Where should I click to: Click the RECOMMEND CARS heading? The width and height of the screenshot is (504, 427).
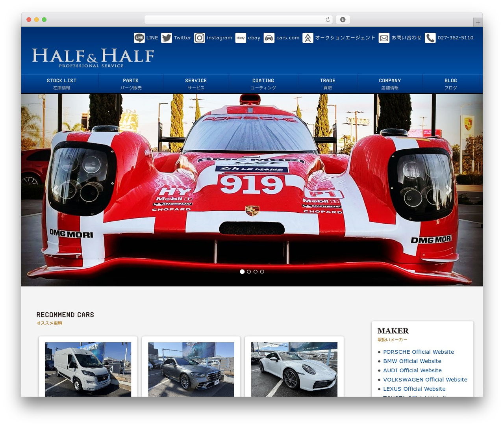(65, 315)
